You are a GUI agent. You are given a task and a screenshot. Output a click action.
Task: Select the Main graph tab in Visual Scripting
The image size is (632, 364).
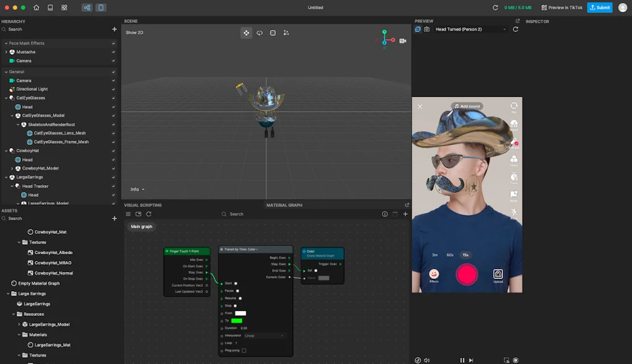[141, 226]
